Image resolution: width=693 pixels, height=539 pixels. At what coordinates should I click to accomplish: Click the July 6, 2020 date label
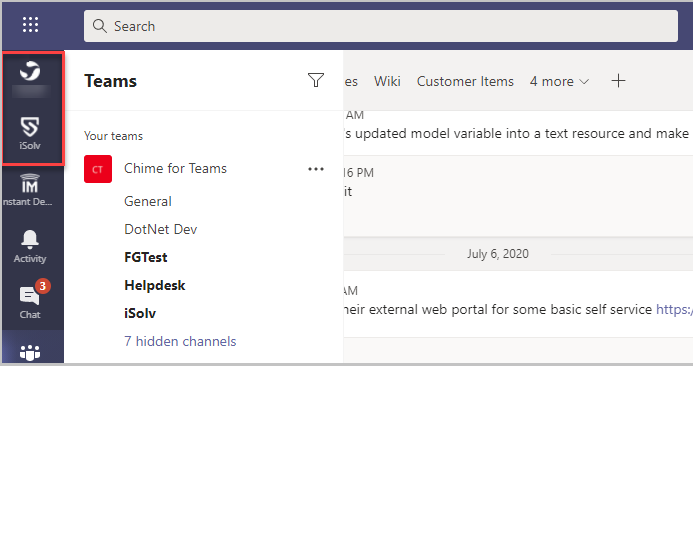point(498,254)
